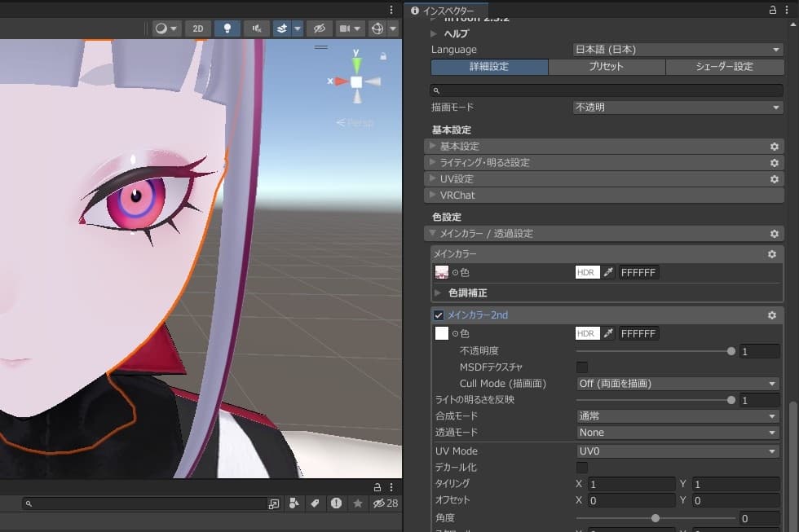
Task: Click the hidden packages eye count icon
Action: point(385,503)
